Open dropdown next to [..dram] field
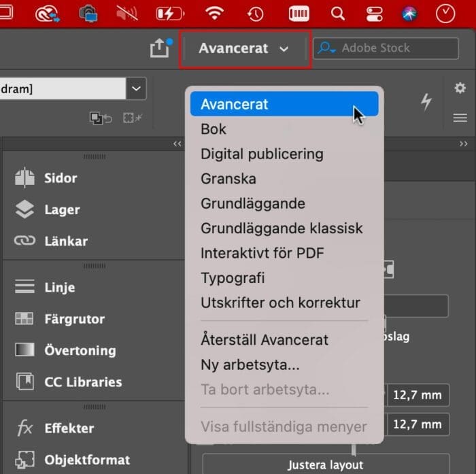The height and width of the screenshot is (474, 476). pos(136,88)
